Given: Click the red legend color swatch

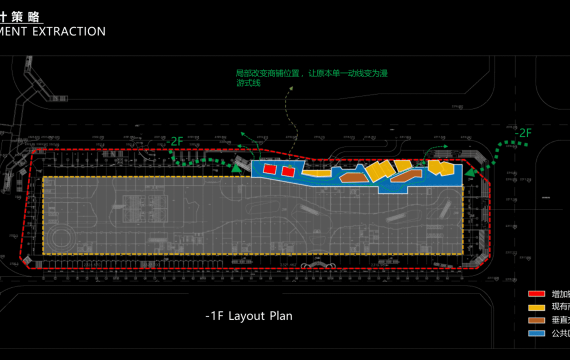Looking at the screenshot, I should tap(537, 294).
